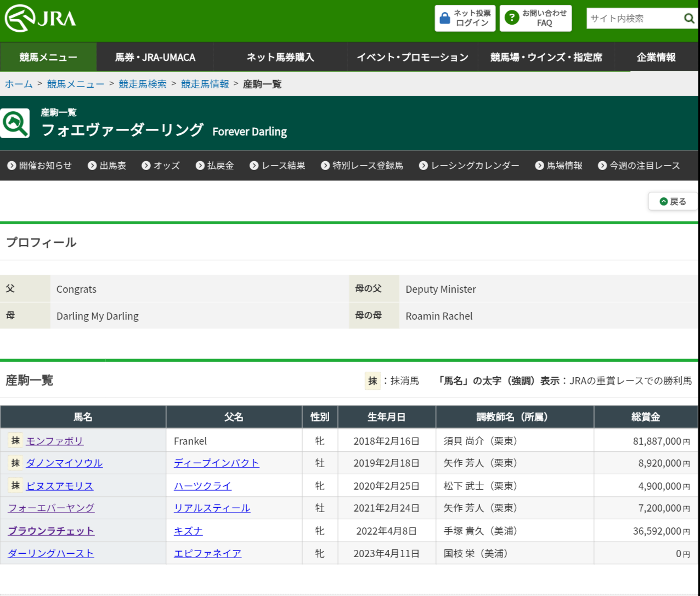Open sire link ディープインパクト
Viewport: 700px width, 596px height.
pos(216,463)
